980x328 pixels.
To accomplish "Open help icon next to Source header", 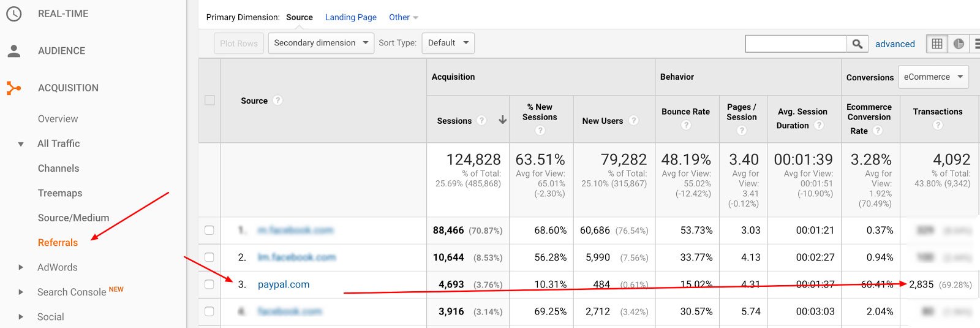I will click(x=277, y=100).
